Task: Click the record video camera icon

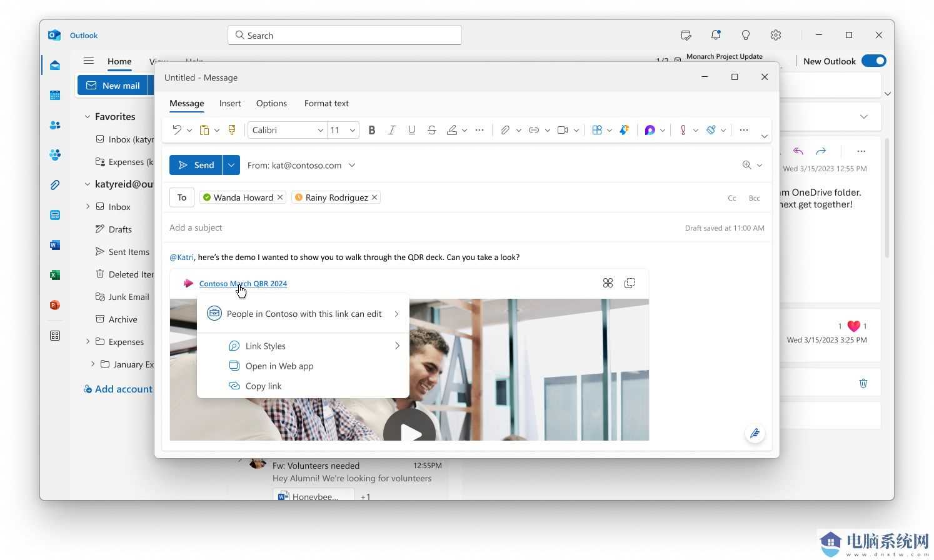Action: click(x=563, y=130)
